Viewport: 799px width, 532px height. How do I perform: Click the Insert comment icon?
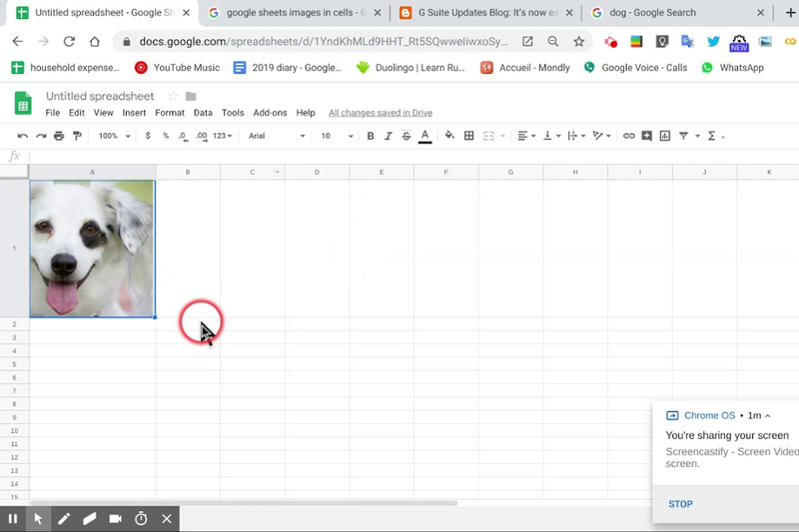tap(646, 136)
